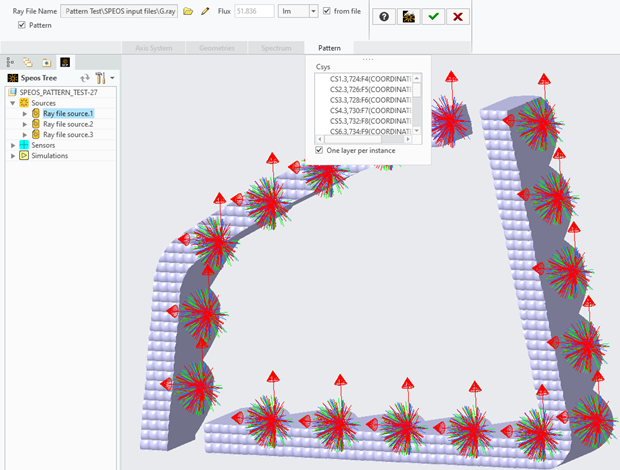Click the pencil edit icon beside Ray File Name
Screen dimensions: 620x470
pyautogui.click(x=205, y=11)
